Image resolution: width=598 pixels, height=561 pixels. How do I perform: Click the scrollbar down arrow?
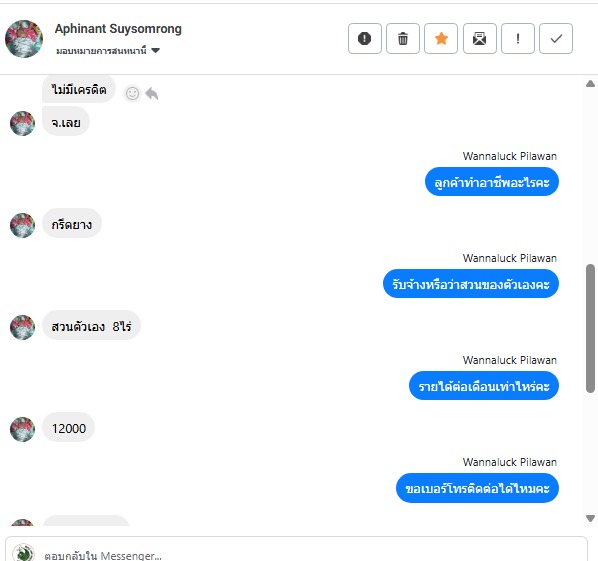click(x=590, y=518)
